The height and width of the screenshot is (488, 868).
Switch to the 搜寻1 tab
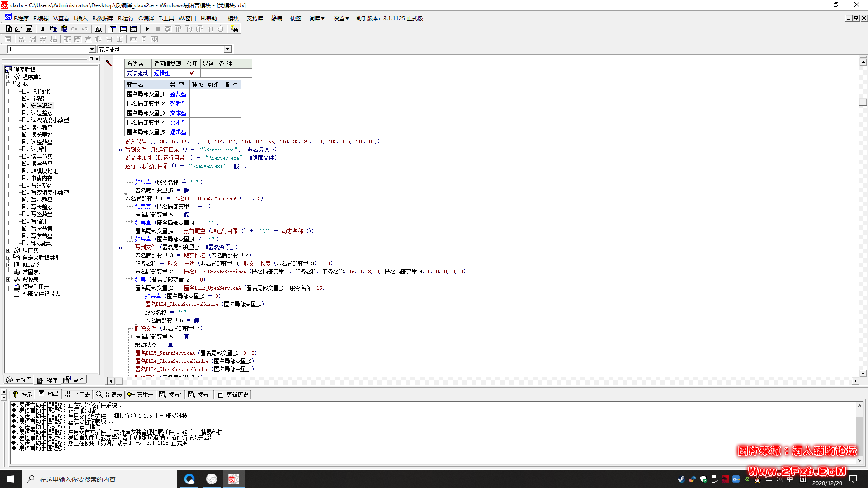coord(171,394)
